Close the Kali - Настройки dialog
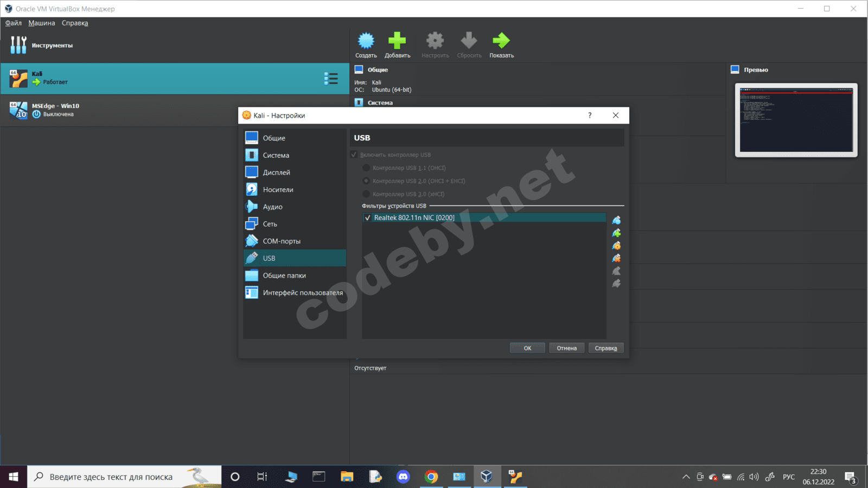Viewport: 868px width, 488px height. pyautogui.click(x=616, y=115)
